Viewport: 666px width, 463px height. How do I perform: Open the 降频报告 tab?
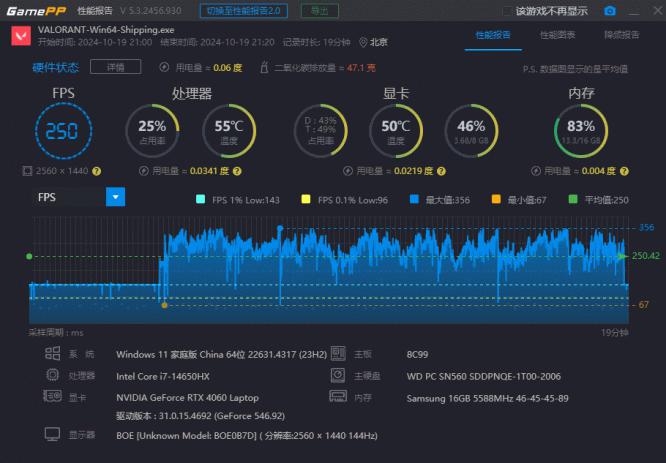622,35
